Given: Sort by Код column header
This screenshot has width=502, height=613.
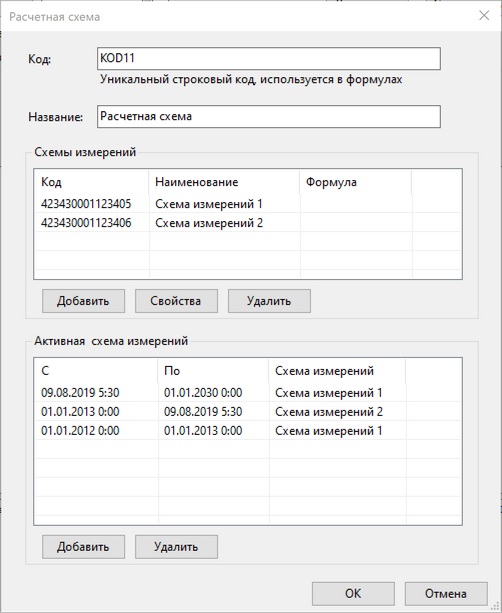Looking at the screenshot, I should (x=92, y=182).
